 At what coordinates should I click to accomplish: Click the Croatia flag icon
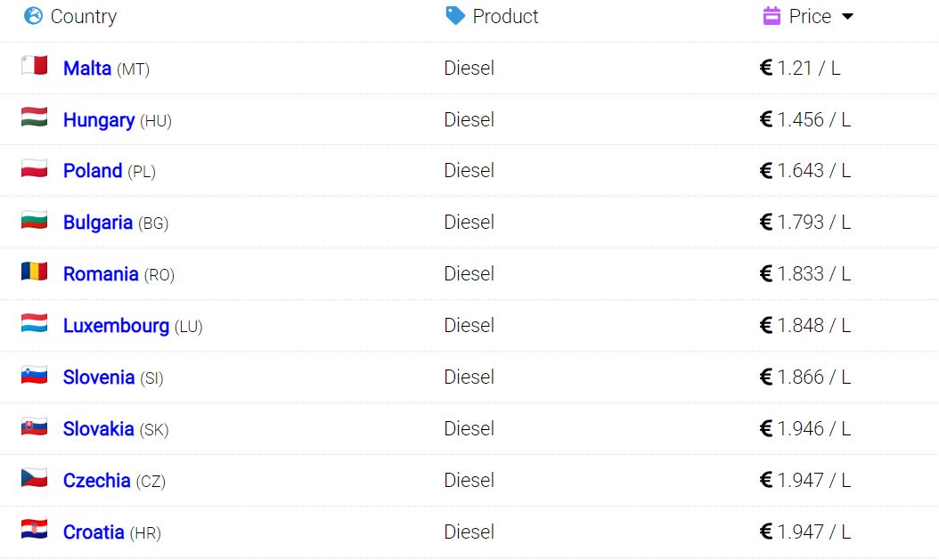pyautogui.click(x=34, y=529)
